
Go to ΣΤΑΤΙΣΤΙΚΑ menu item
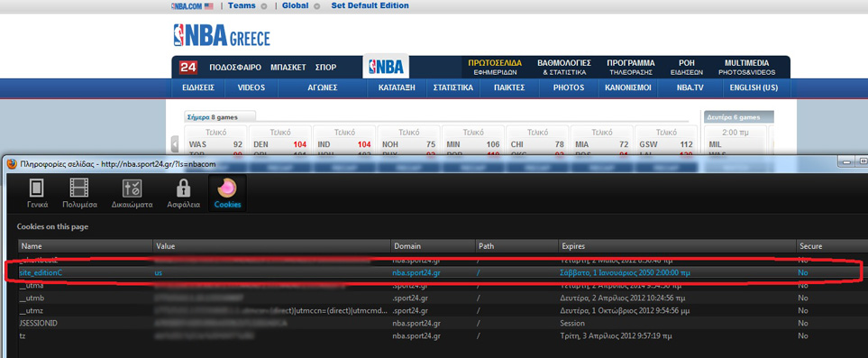point(452,87)
